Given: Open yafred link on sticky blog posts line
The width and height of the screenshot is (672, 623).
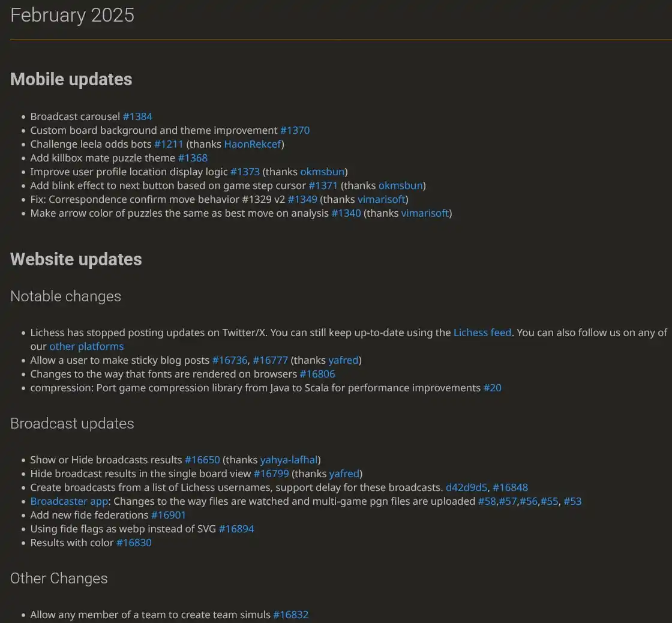Looking at the screenshot, I should 344,360.
